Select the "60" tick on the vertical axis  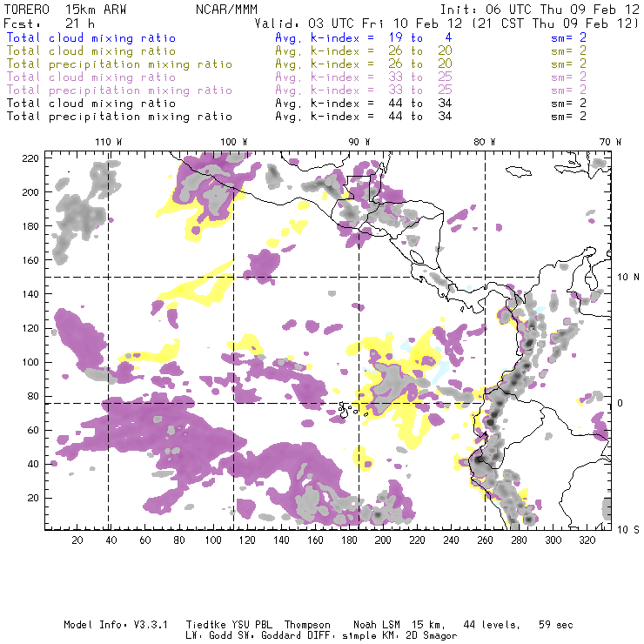[x=33, y=431]
